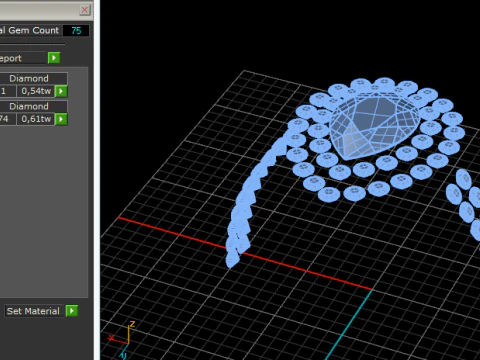Click quantity field showing 74

8,119
